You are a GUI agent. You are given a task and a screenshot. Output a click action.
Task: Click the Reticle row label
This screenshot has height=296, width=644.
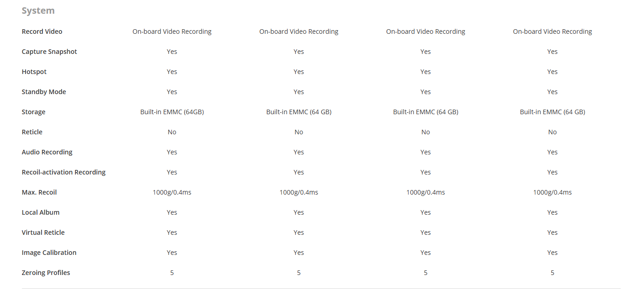(x=32, y=132)
